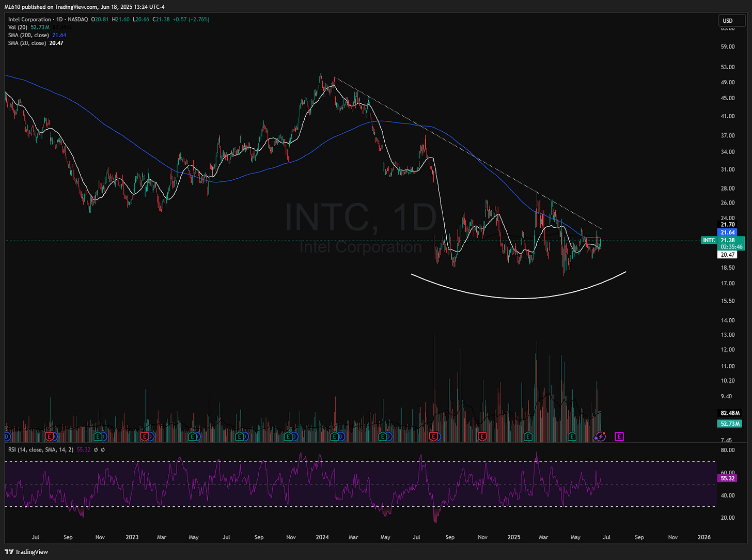Click the green 52.73M volume axis label
Screen dimensions: 752x560
coord(730,424)
